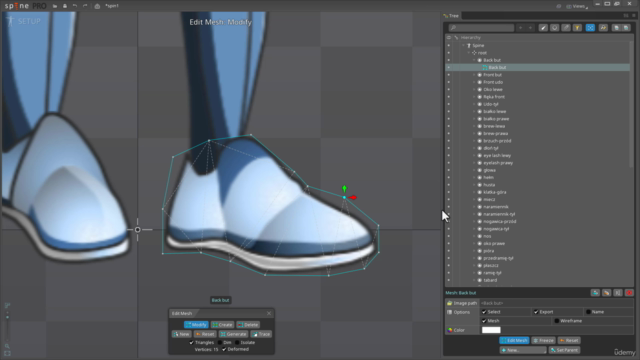Viewport: 640px width, 360px height.
Task: Save project using the disk icon
Action: [64, 6]
